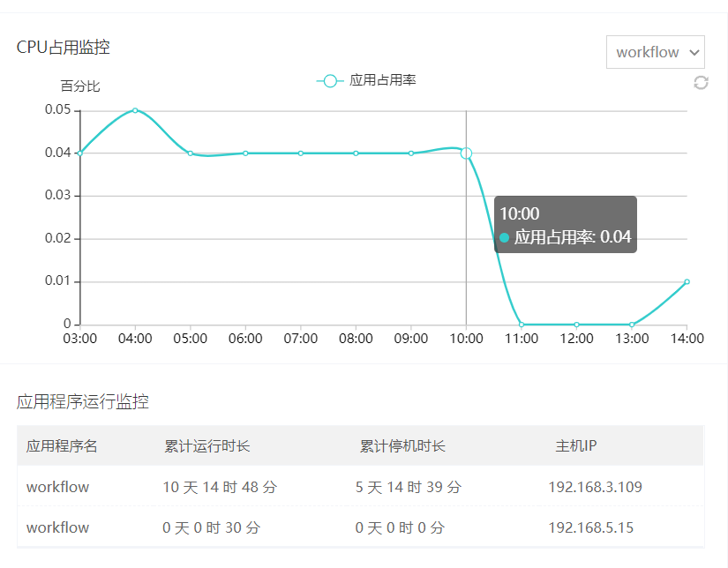
Task: Click the dropdown chevron arrow next to workflow
Action: coord(694,52)
